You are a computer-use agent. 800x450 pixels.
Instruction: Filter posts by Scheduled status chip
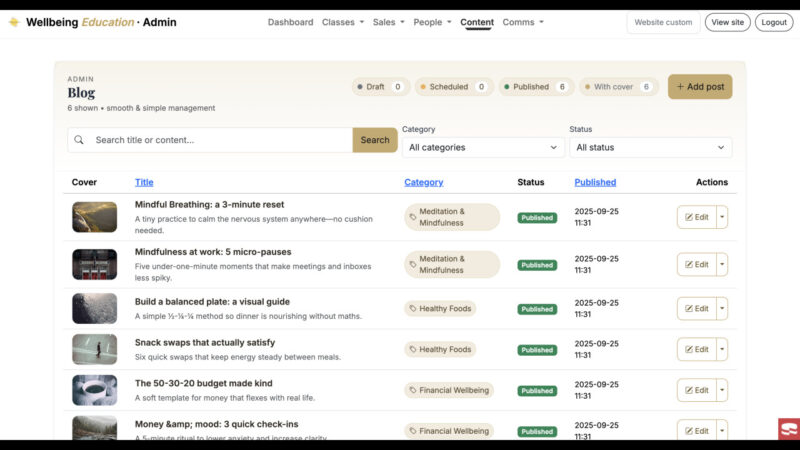[454, 87]
